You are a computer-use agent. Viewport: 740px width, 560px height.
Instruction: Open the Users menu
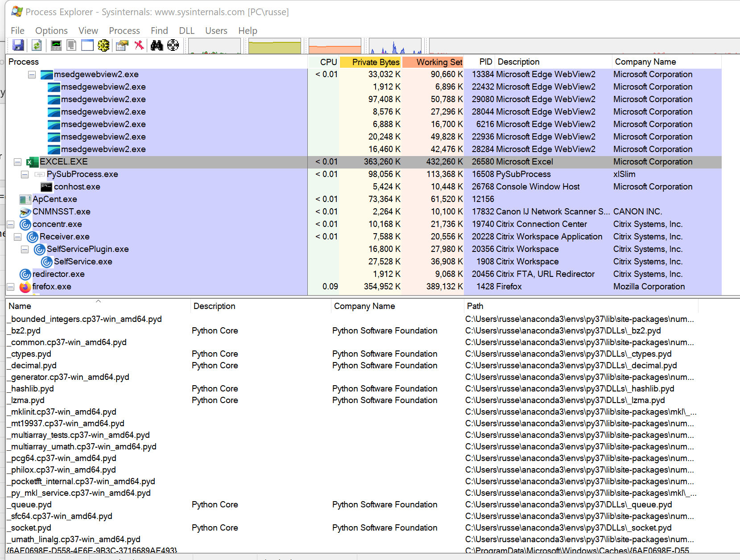[x=216, y=30]
